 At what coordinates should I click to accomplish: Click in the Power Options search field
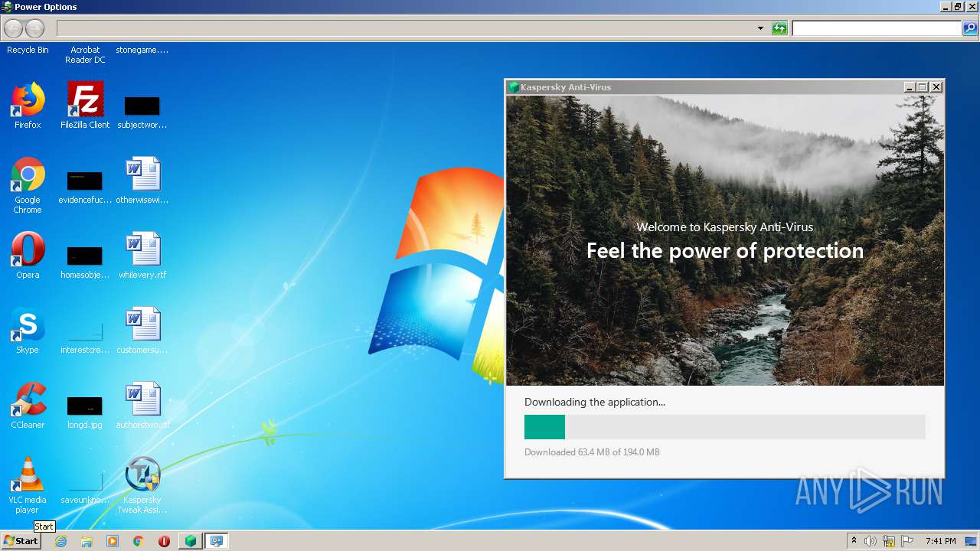click(x=877, y=28)
